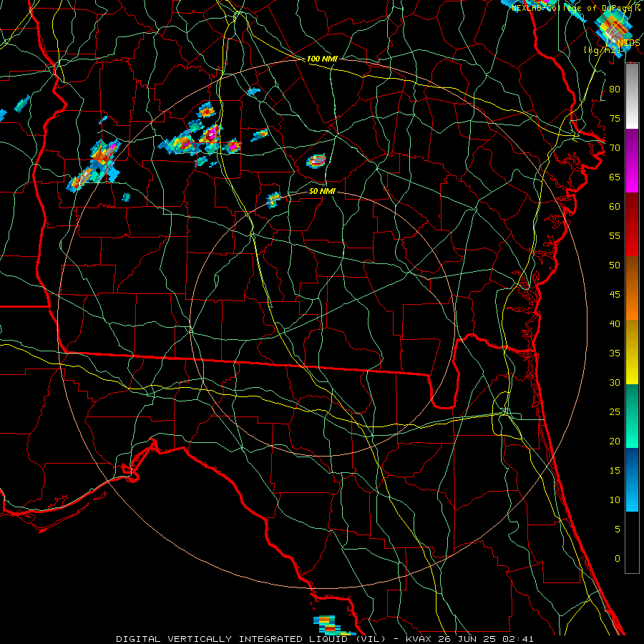Click the 35 value on VIL scale
The height and width of the screenshot is (644, 644).
click(615, 353)
